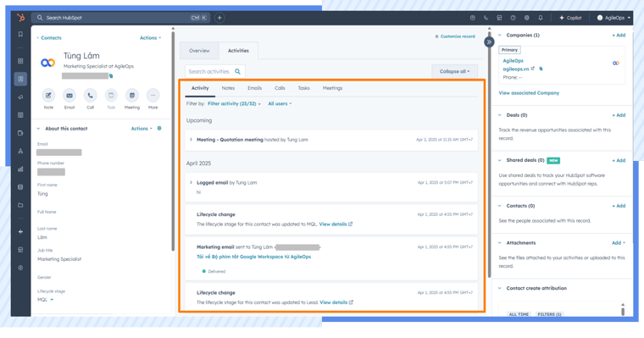Viewport: 644px width, 338px height.
Task: Open Tải về Bộ phím tắt Google Workspace email
Action: coord(254,257)
